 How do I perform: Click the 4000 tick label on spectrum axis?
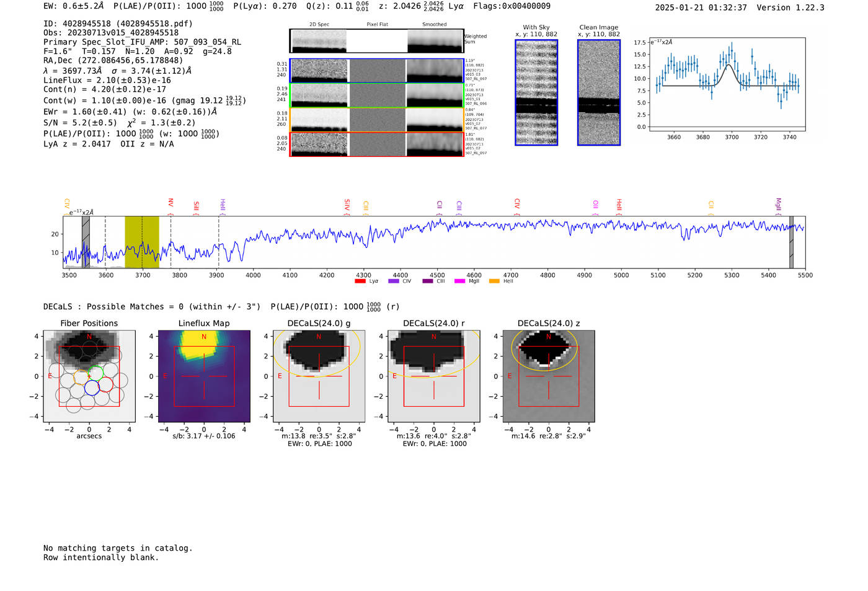click(x=253, y=275)
